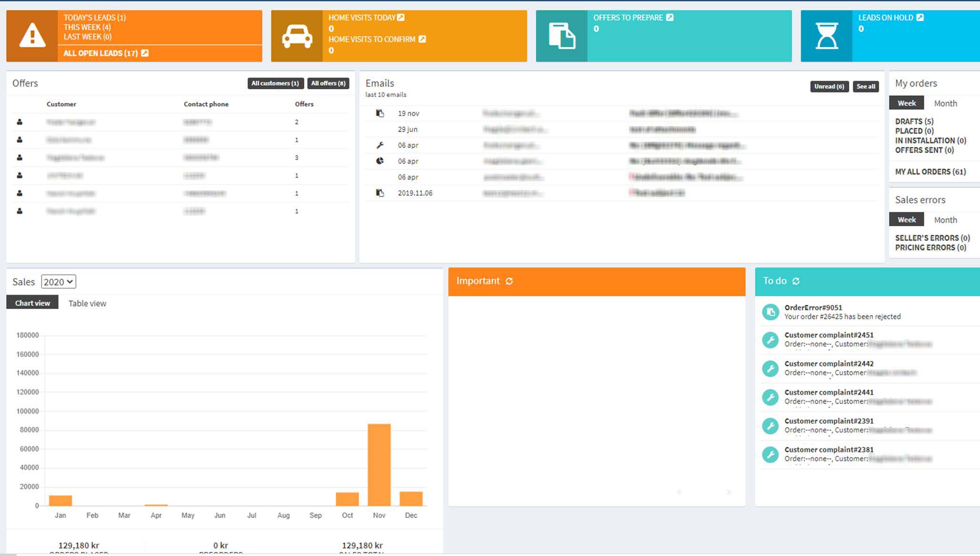The image size is (980, 556).
Task: Click the All offers (8) button
Action: click(328, 83)
